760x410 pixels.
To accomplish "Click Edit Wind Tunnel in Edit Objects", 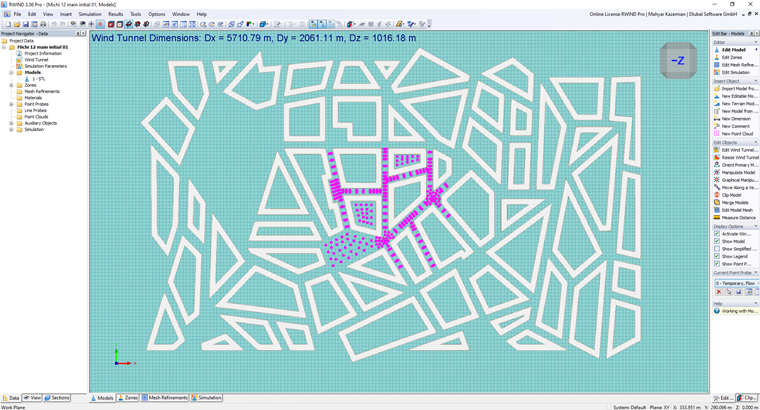I will [x=736, y=150].
